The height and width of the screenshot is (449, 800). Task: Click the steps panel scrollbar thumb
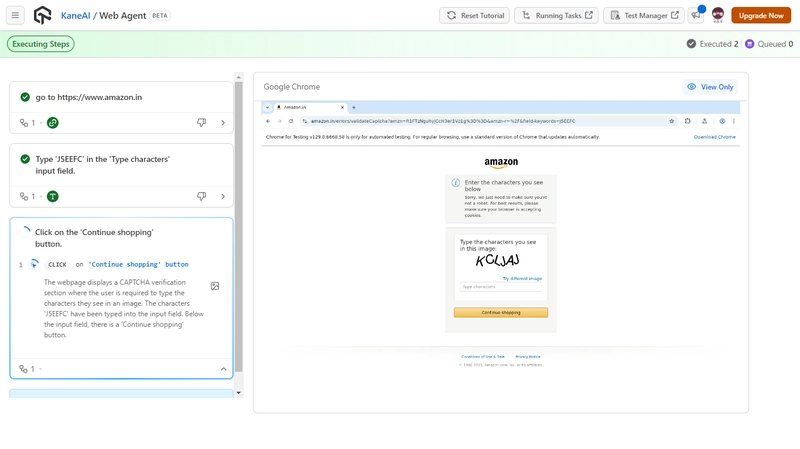click(x=238, y=227)
